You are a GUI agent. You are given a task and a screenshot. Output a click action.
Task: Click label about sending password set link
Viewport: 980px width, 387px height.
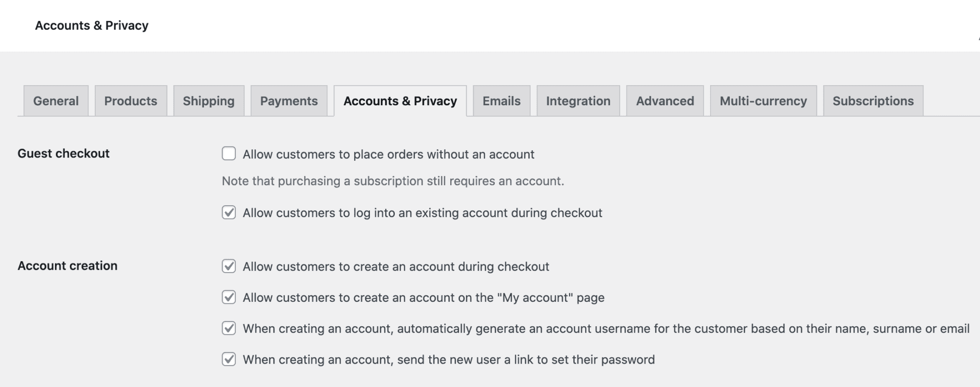coord(449,360)
